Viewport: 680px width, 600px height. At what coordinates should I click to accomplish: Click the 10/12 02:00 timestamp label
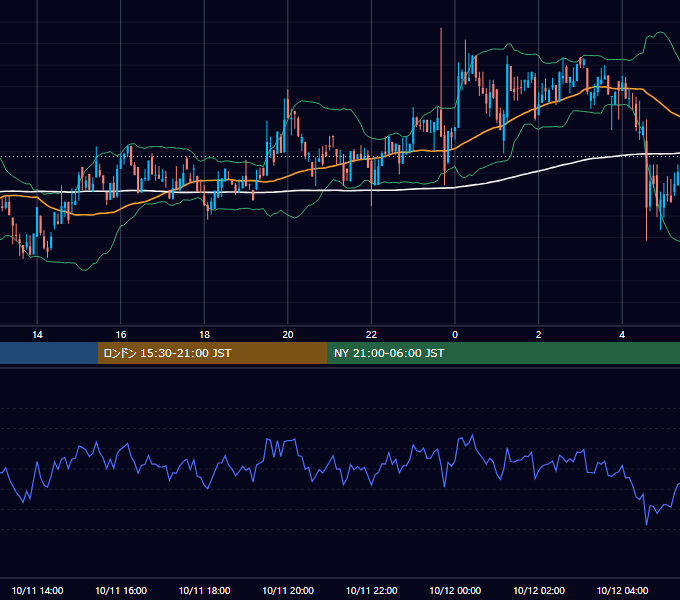coord(539,590)
